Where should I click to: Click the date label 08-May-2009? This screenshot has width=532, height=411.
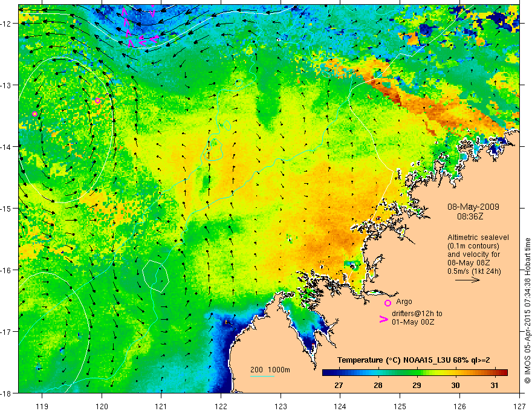(473, 207)
